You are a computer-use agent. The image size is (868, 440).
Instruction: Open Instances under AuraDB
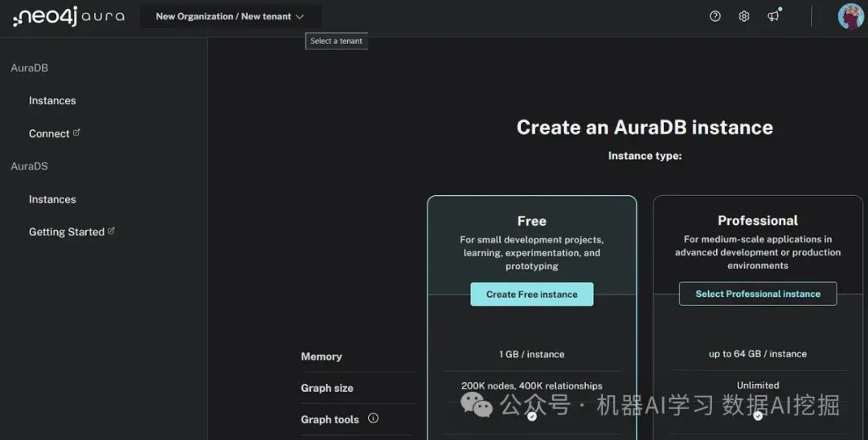(x=52, y=100)
